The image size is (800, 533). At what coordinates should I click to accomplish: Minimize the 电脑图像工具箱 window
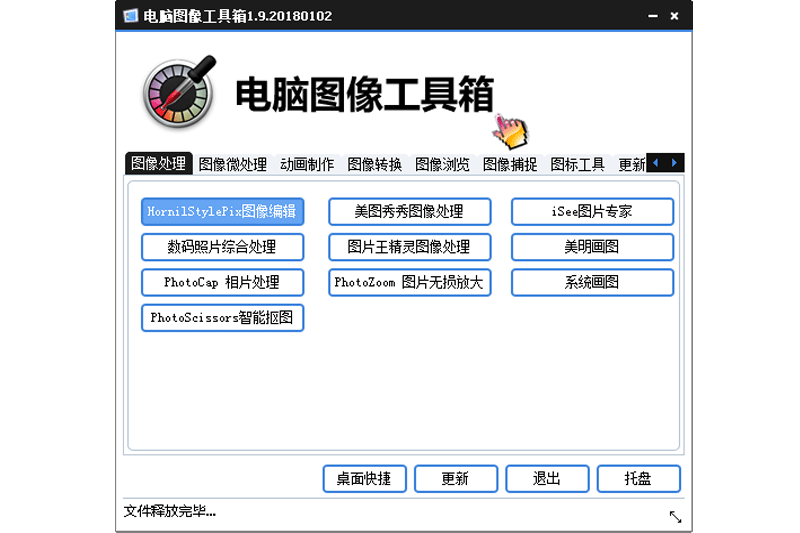[653, 16]
